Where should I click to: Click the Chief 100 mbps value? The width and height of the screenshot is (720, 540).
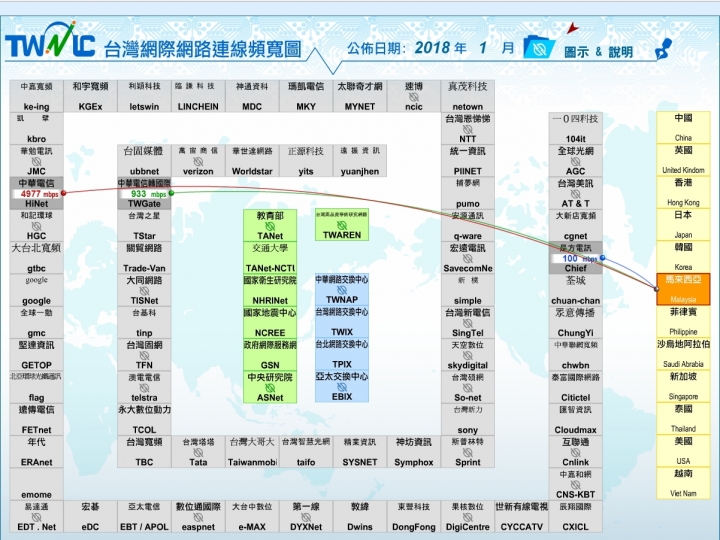tap(579, 259)
